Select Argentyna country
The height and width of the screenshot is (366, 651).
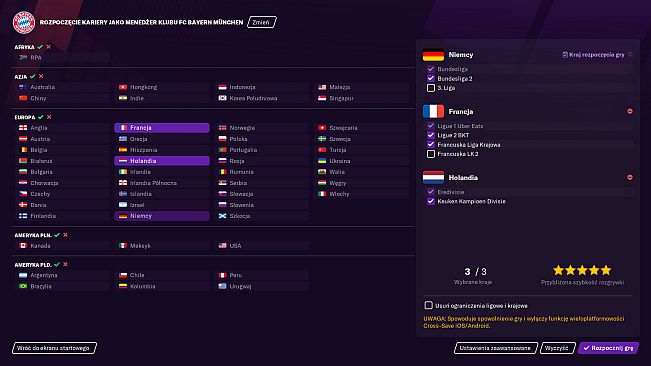click(62, 275)
